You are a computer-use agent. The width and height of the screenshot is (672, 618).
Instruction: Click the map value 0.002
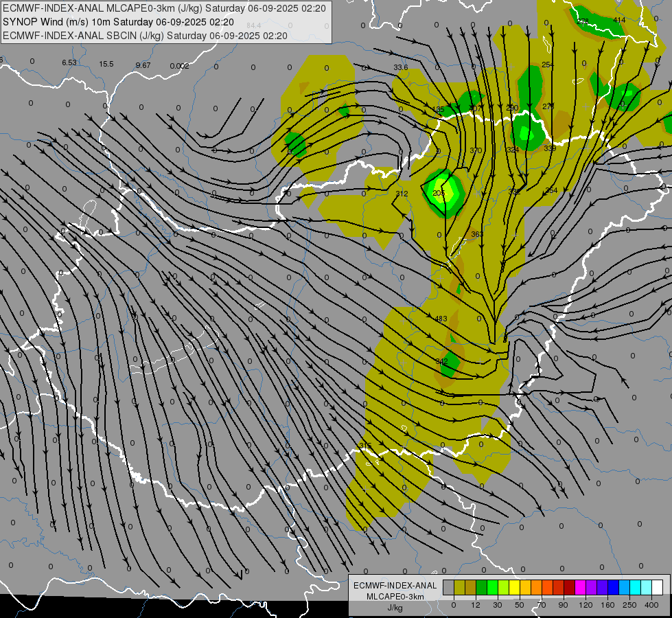[179, 66]
